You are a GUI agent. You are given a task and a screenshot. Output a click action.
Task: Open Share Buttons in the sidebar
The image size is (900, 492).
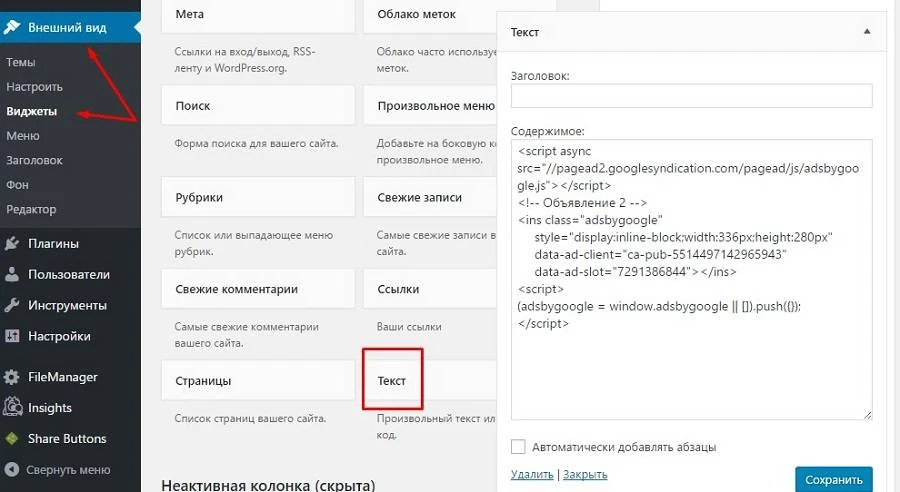click(x=67, y=439)
